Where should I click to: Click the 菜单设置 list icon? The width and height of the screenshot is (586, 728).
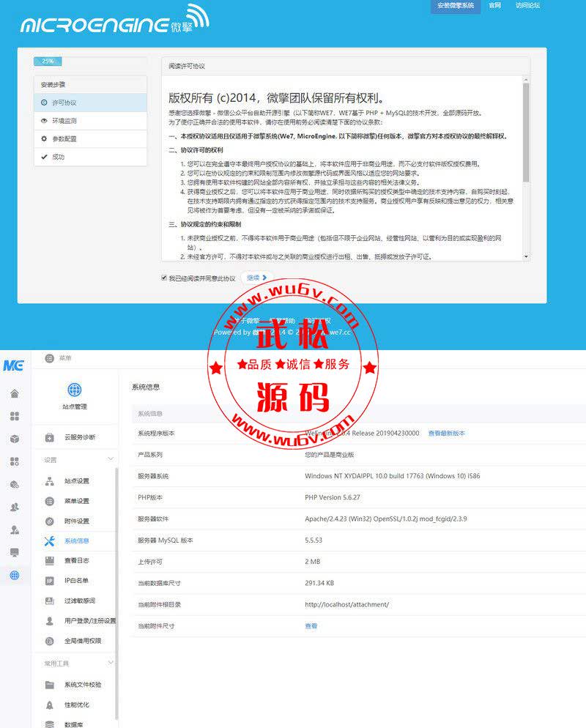click(50, 501)
